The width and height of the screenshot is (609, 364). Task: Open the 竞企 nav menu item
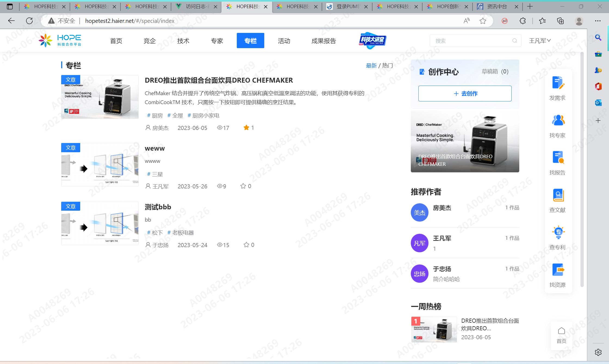click(150, 41)
